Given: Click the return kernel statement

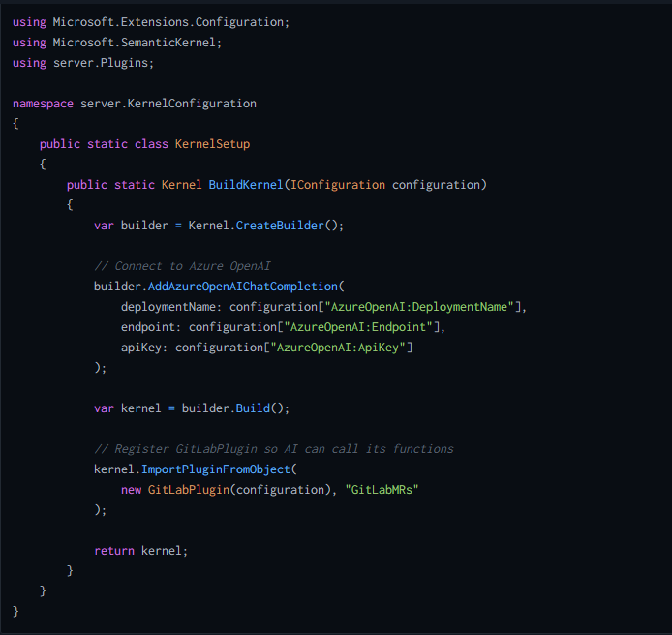Looking at the screenshot, I should pyautogui.click(x=140, y=550).
